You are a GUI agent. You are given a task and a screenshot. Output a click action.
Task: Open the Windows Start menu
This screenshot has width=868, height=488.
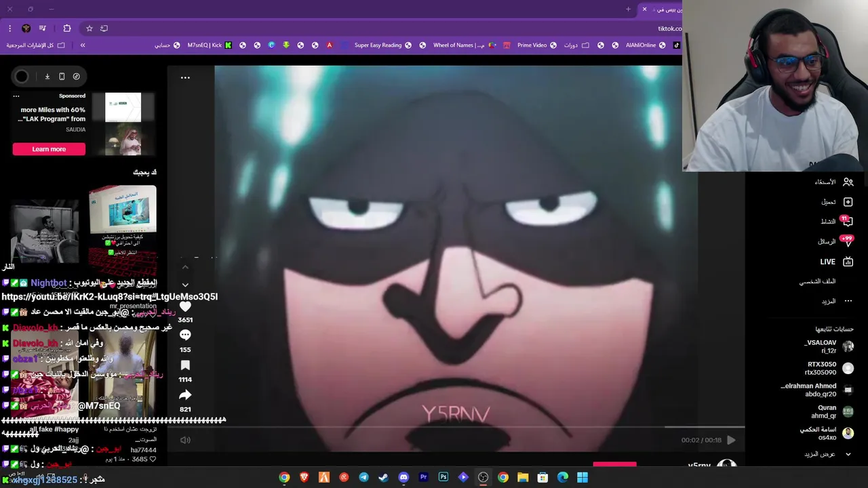[583, 478]
